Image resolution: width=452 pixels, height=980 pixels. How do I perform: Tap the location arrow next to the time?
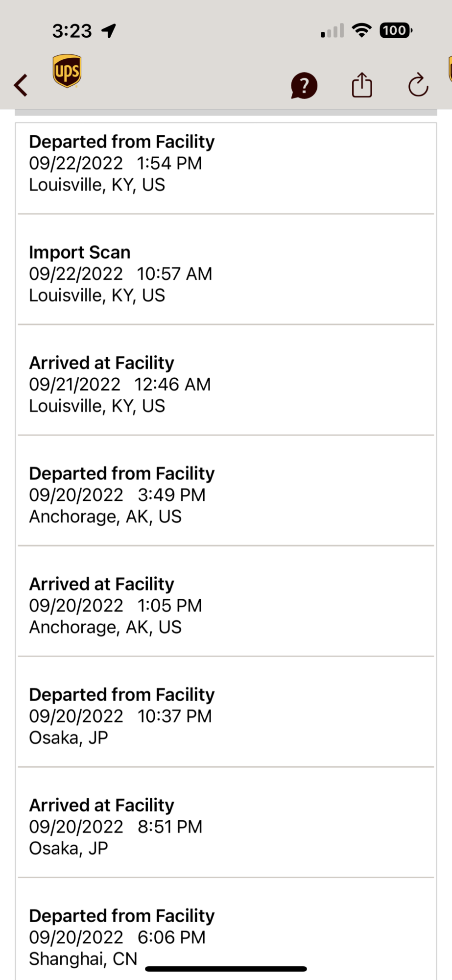109,31
